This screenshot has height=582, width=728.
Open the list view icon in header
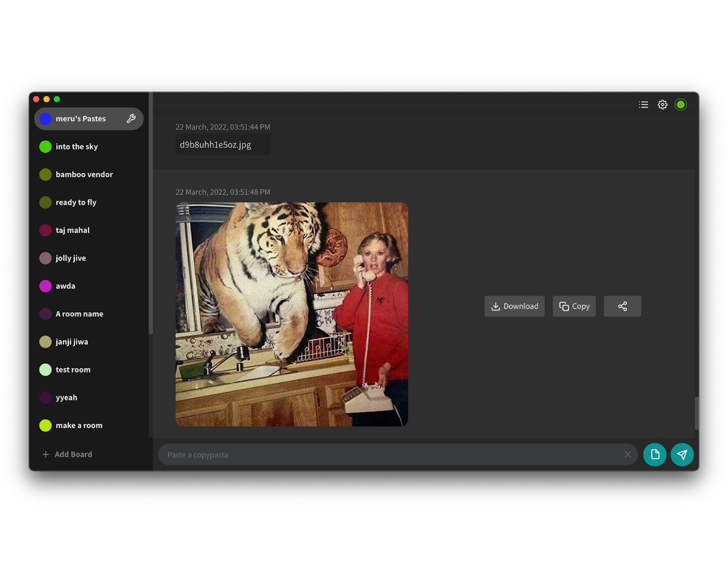pos(643,105)
